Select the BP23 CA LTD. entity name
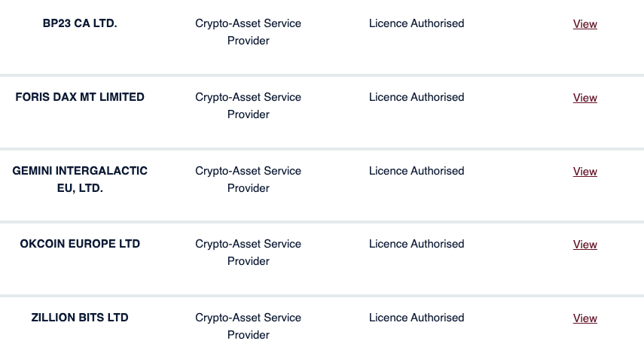Image resolution: width=644 pixels, height=359 pixels. click(x=80, y=23)
